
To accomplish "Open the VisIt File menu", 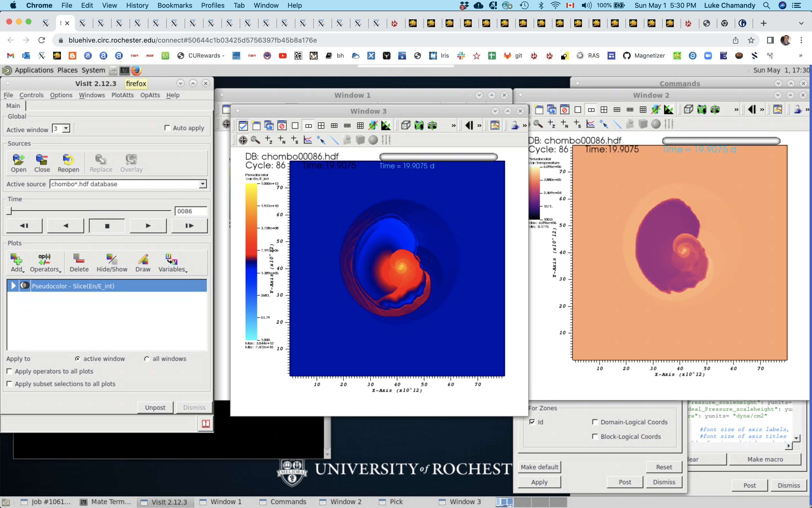I will coord(8,95).
